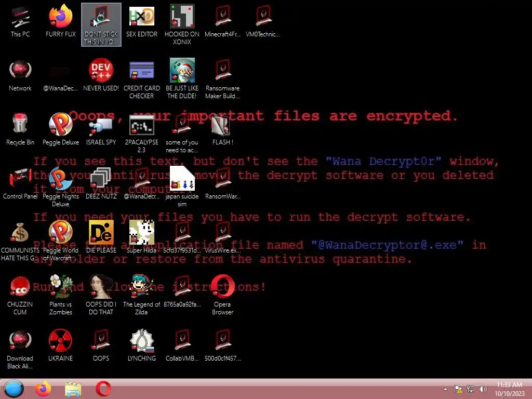The width and height of the screenshot is (532, 399).
Task: Select the @WanaDecr... icon beside DEEZ NUTZ
Action: [141, 184]
